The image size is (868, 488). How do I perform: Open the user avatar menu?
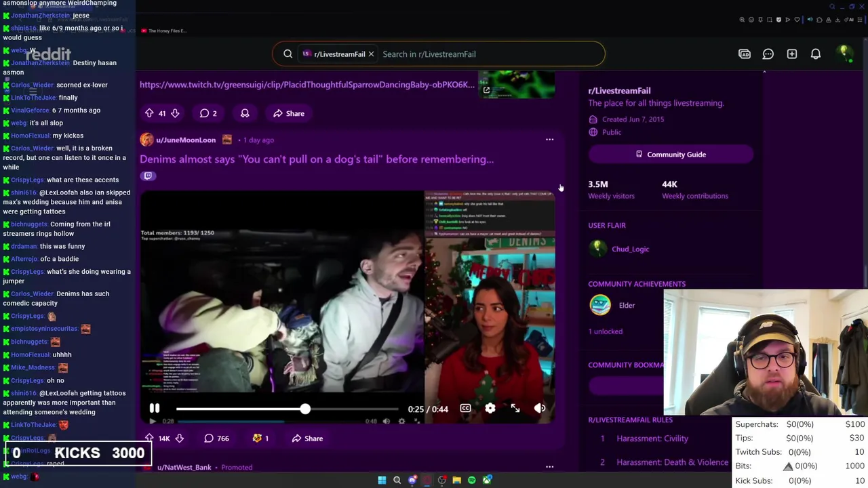(x=844, y=54)
